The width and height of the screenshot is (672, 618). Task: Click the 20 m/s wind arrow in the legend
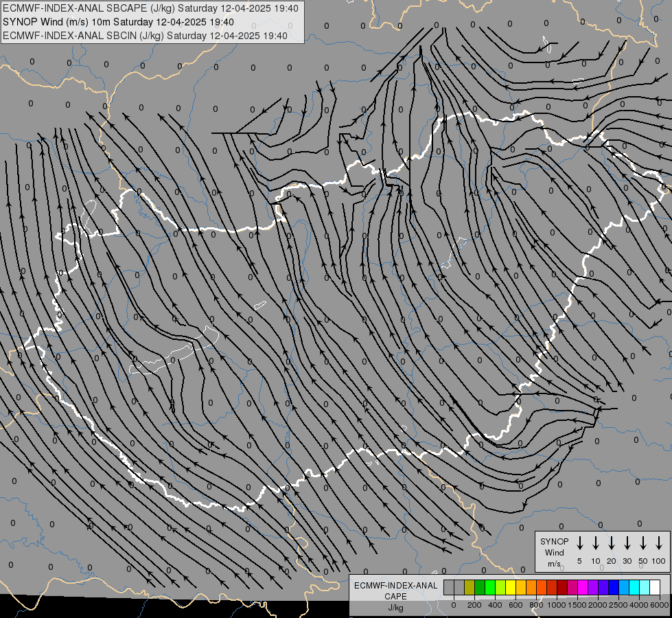click(611, 543)
